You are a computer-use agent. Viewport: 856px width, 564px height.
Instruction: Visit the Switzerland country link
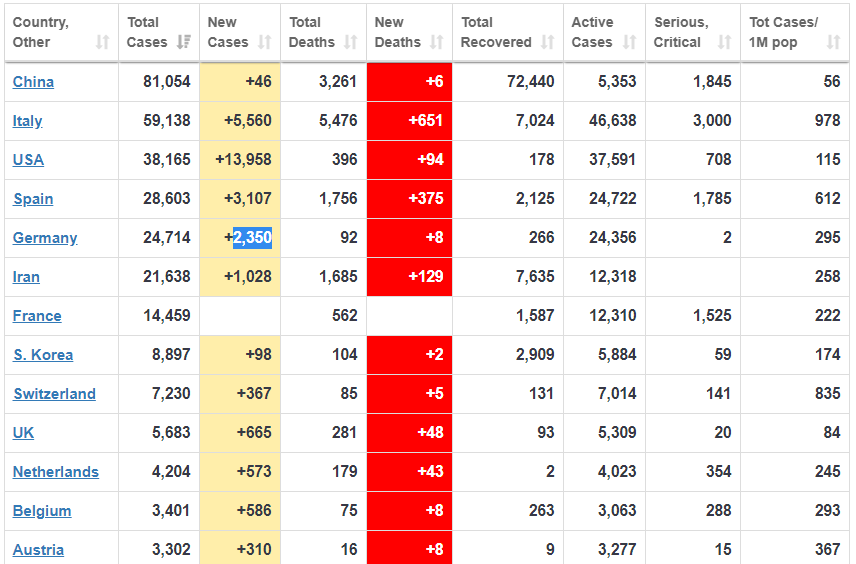coord(54,394)
